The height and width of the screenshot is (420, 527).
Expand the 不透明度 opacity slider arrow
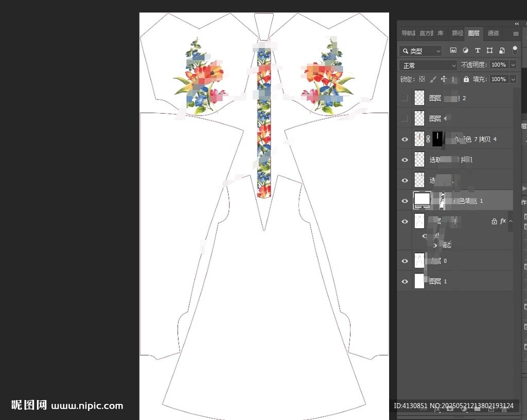tap(513, 65)
